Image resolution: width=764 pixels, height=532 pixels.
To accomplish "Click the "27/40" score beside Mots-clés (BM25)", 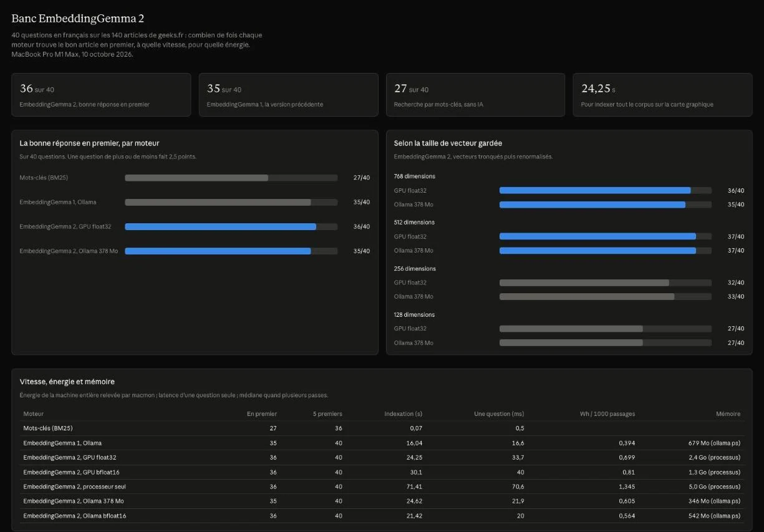I will coord(362,178).
